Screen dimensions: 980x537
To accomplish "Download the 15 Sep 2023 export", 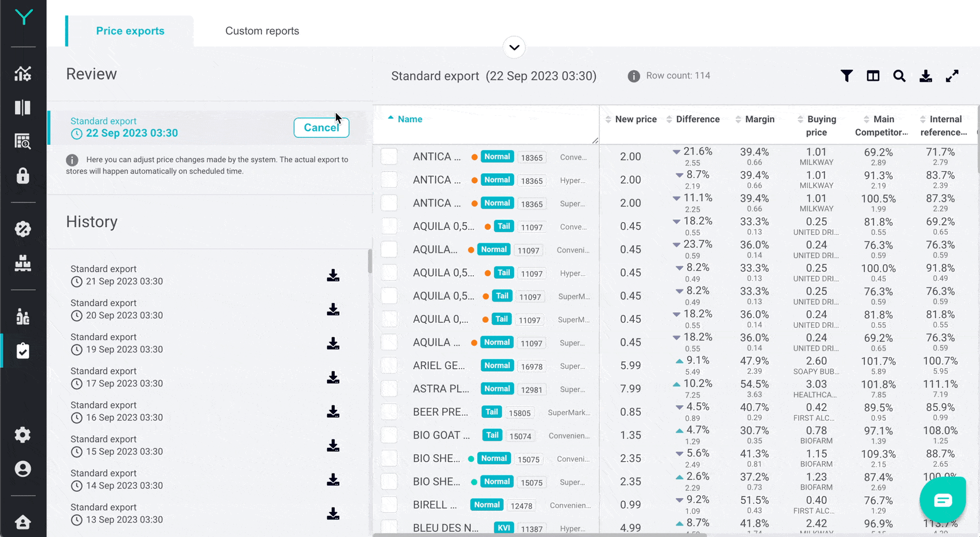I will pyautogui.click(x=333, y=446).
